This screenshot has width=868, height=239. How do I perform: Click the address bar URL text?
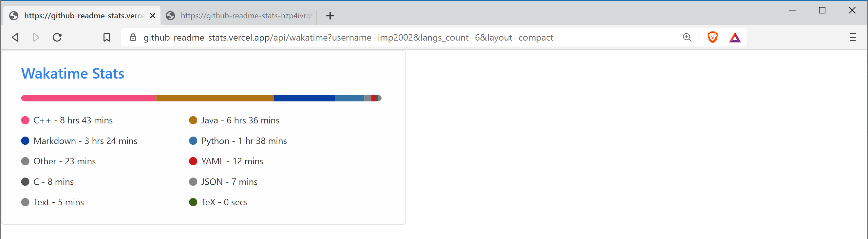348,37
